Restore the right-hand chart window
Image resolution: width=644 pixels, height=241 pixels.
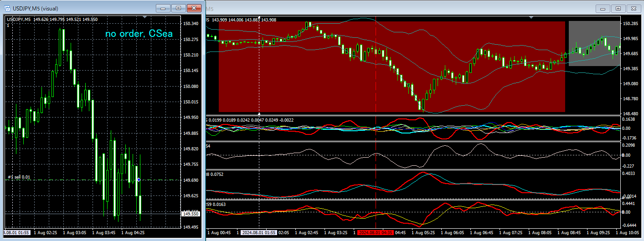[x=618, y=8]
